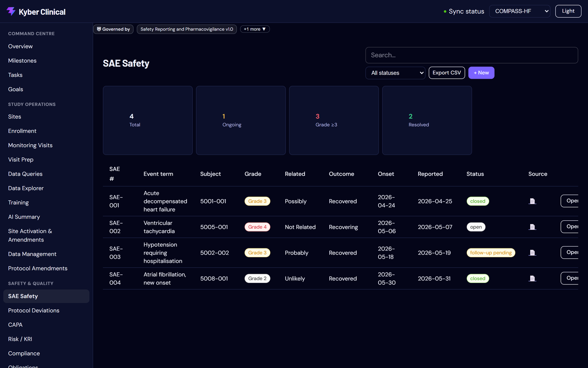588x368 pixels.
Task: Click the follow-up pending status badge
Action: [491, 253]
